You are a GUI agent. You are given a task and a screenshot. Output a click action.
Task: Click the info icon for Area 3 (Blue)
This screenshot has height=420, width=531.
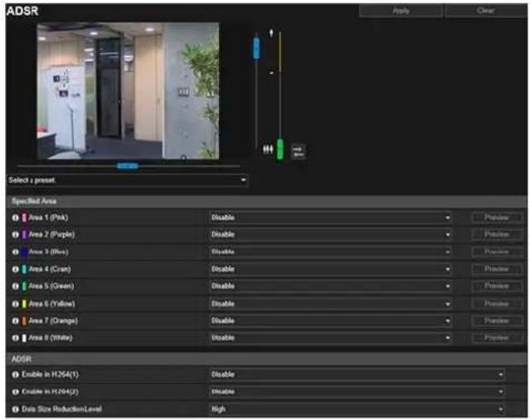click(x=16, y=252)
